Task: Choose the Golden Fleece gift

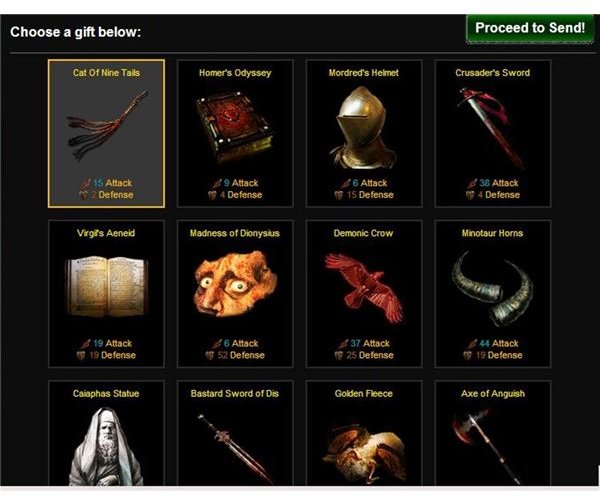Action: click(x=364, y=453)
